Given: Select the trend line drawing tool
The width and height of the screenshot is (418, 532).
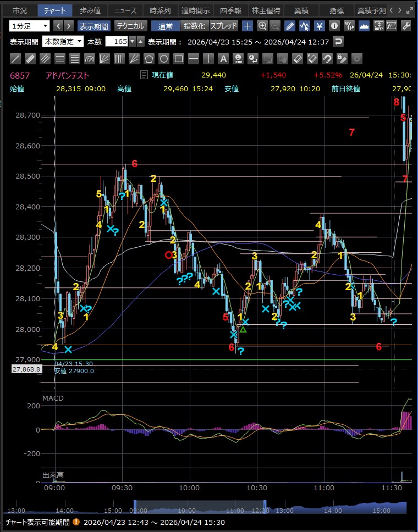Looking at the screenshot, I should point(15,59).
